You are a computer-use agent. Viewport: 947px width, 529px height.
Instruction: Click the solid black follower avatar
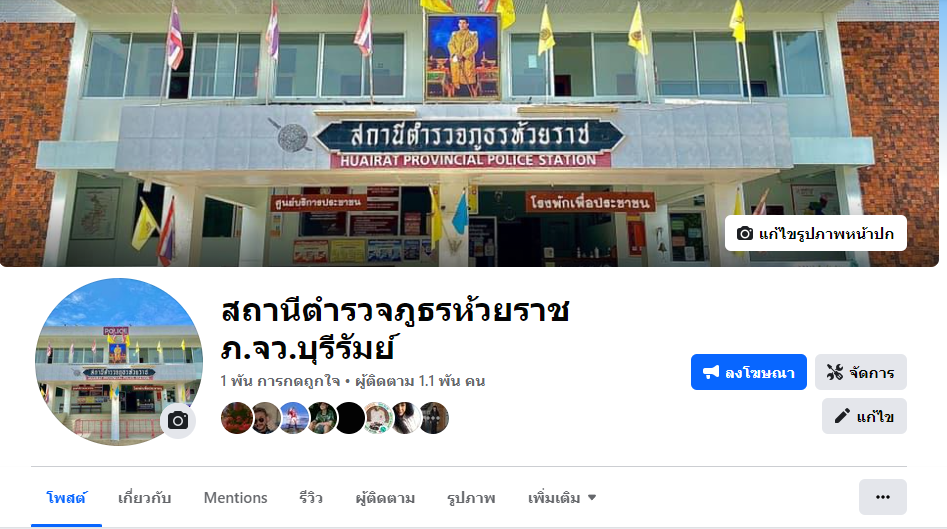350,418
